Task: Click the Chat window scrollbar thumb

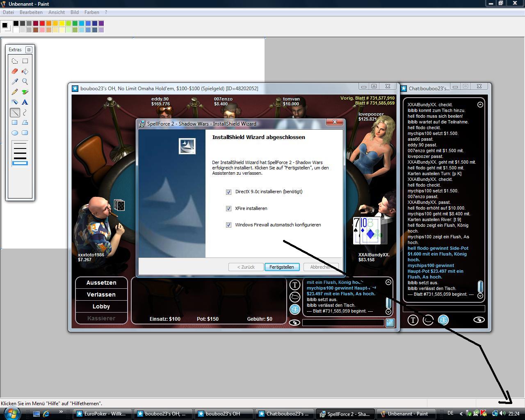Action: (480, 286)
